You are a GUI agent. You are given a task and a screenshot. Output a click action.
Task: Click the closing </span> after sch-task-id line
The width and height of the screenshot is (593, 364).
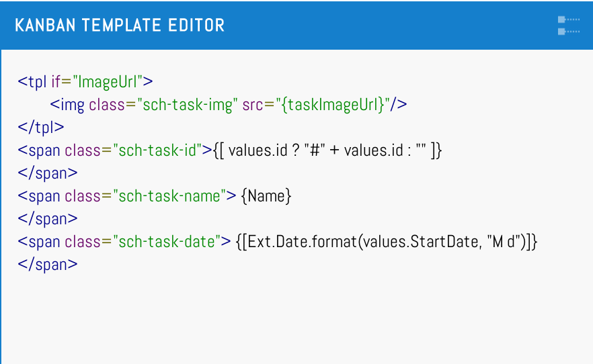pos(48,173)
